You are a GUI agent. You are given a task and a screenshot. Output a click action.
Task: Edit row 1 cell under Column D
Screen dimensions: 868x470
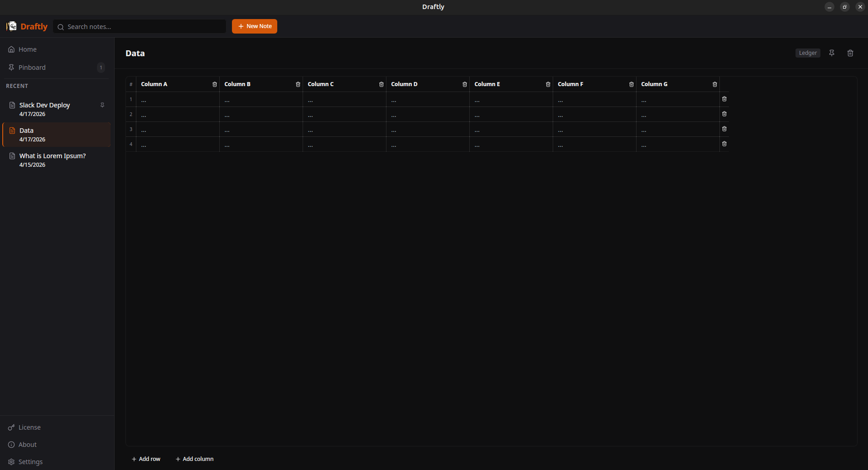pyautogui.click(x=428, y=99)
